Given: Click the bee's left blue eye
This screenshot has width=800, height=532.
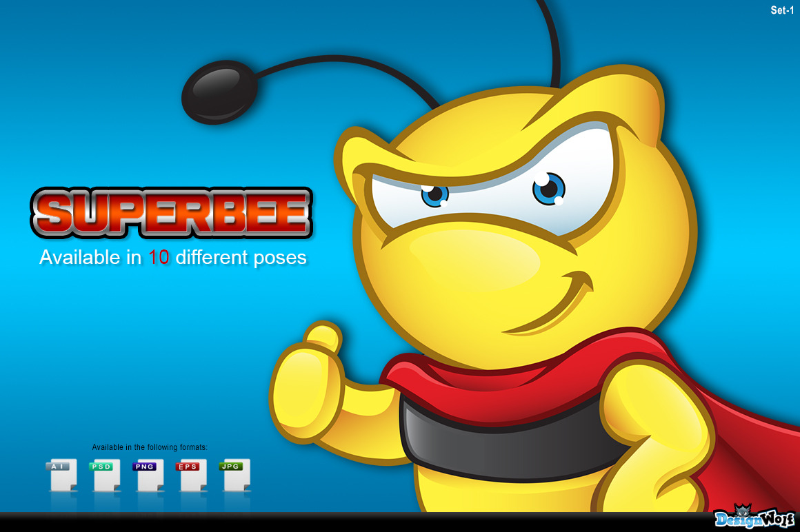Looking at the screenshot, I should coord(434,195).
